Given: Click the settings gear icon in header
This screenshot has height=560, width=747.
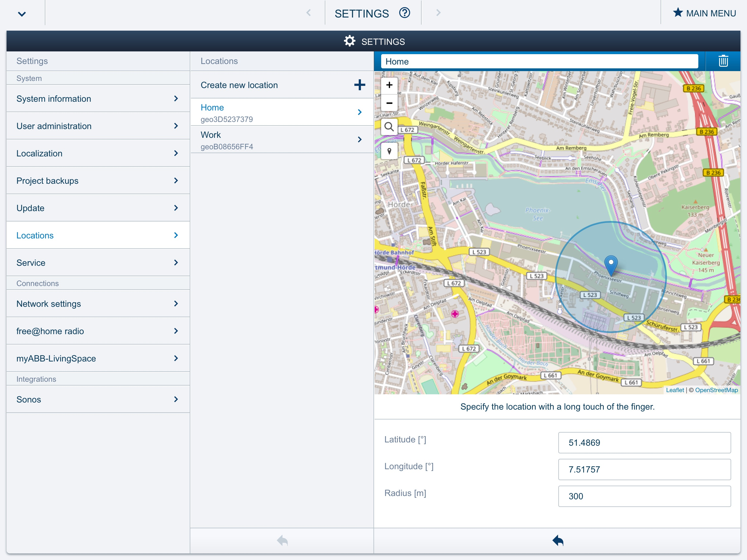Looking at the screenshot, I should click(349, 41).
